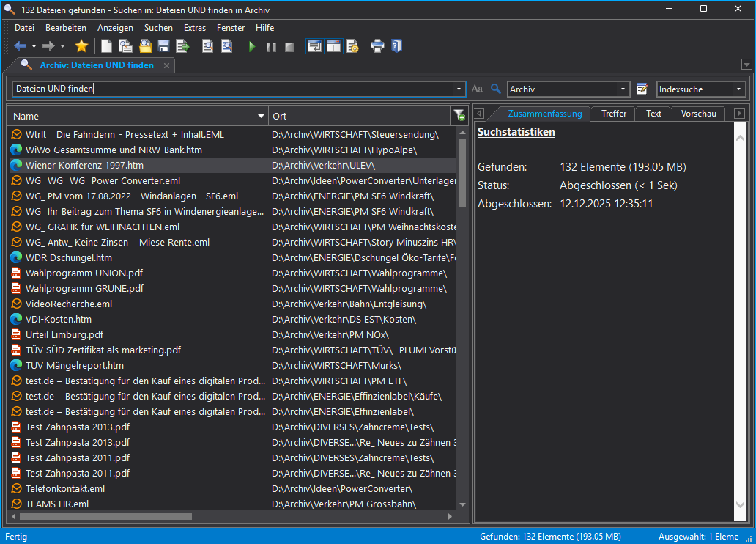The width and height of the screenshot is (756, 544).
Task: Click the pause search button
Action: (272, 47)
